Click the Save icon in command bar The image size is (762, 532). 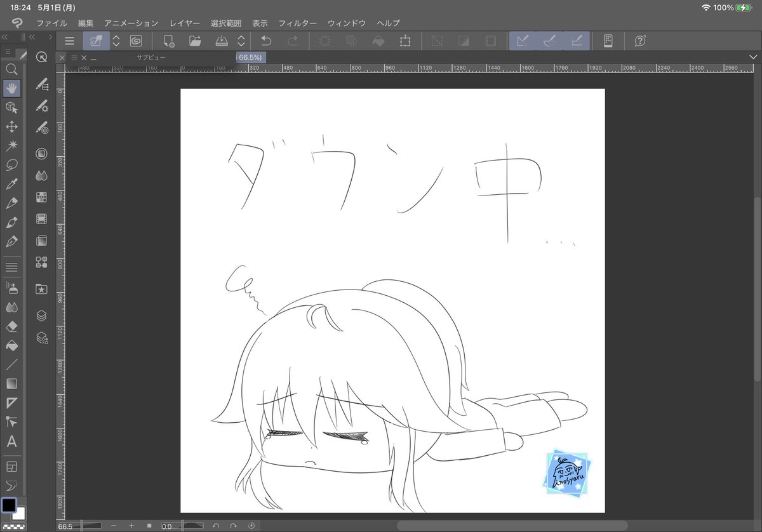click(x=222, y=41)
